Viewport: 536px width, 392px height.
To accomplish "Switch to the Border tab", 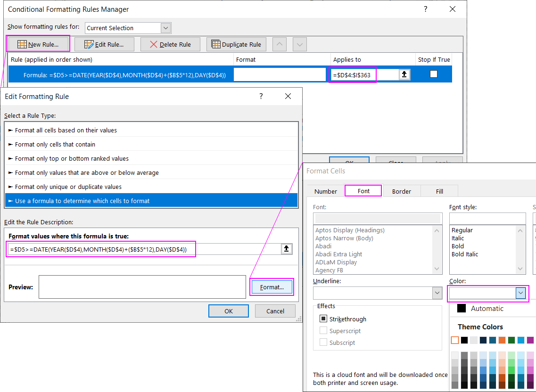I will [x=401, y=191].
